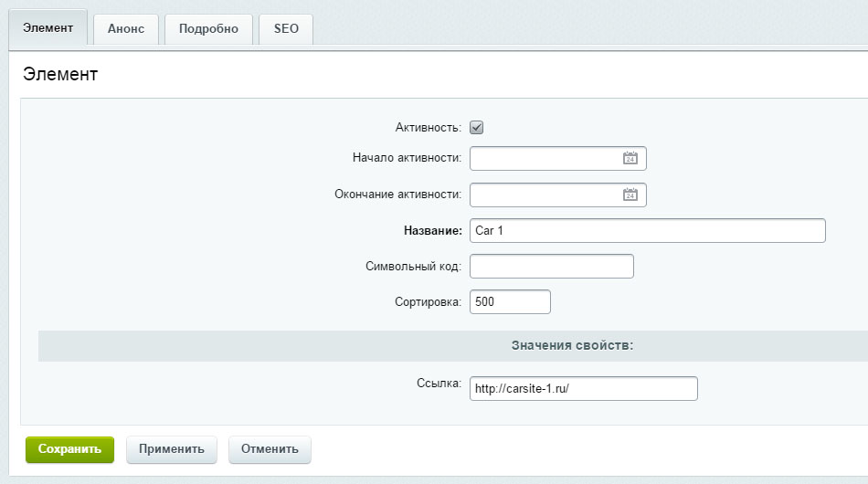Click the Ссылка field with carsite-1.ru URL
The image size is (868, 484).
tap(583, 389)
